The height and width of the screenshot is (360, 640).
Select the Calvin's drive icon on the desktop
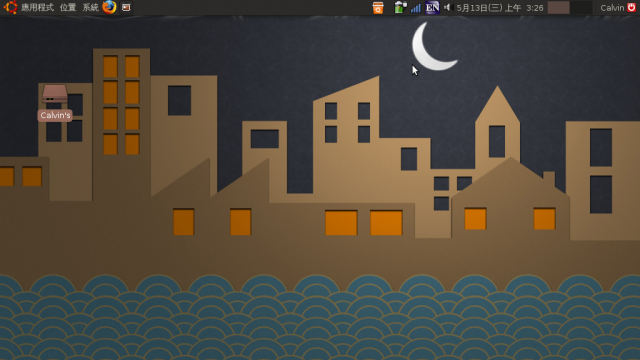pyautogui.click(x=55, y=94)
